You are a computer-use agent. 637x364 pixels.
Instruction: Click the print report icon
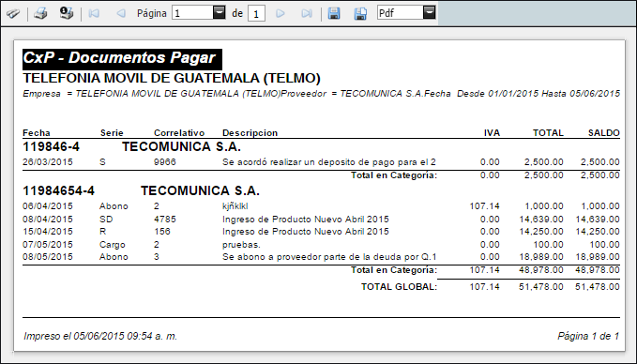(40, 13)
